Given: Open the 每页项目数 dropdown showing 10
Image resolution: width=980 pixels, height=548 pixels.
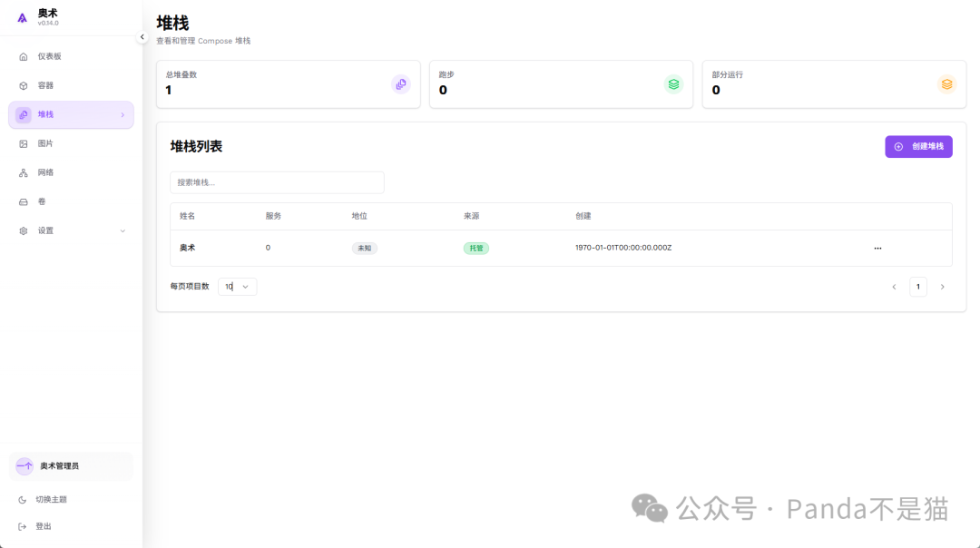Looking at the screenshot, I should (237, 287).
